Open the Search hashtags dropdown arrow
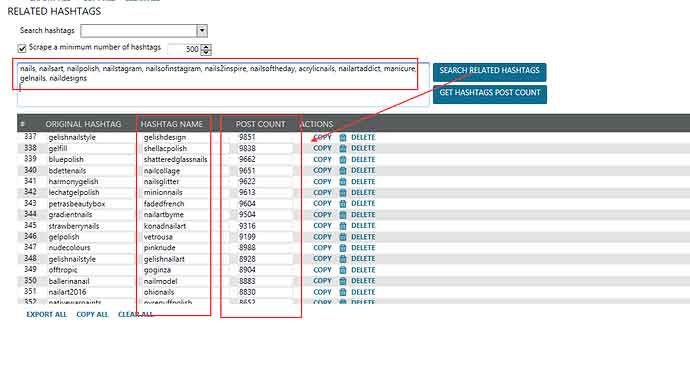 pos(202,31)
